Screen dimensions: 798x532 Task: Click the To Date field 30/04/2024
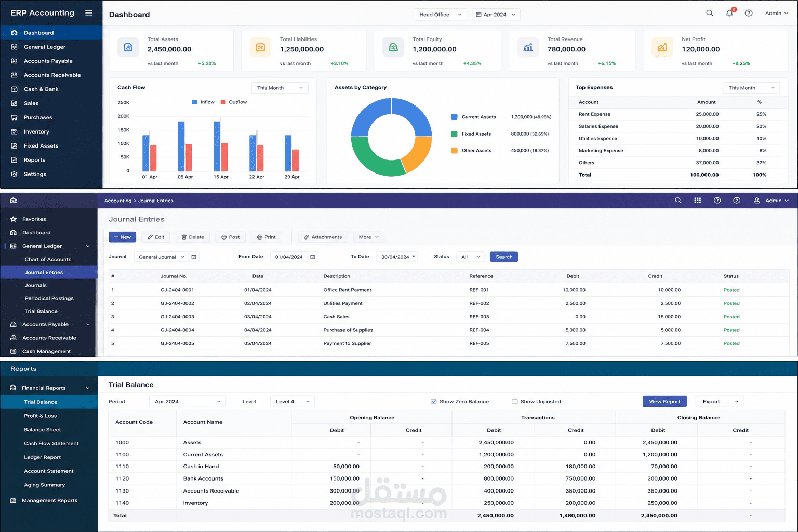click(x=398, y=257)
